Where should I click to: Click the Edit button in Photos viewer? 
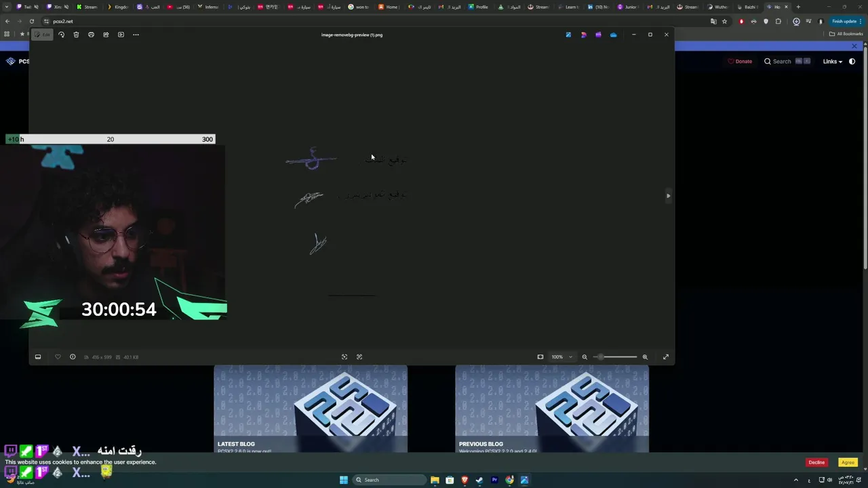(x=42, y=35)
